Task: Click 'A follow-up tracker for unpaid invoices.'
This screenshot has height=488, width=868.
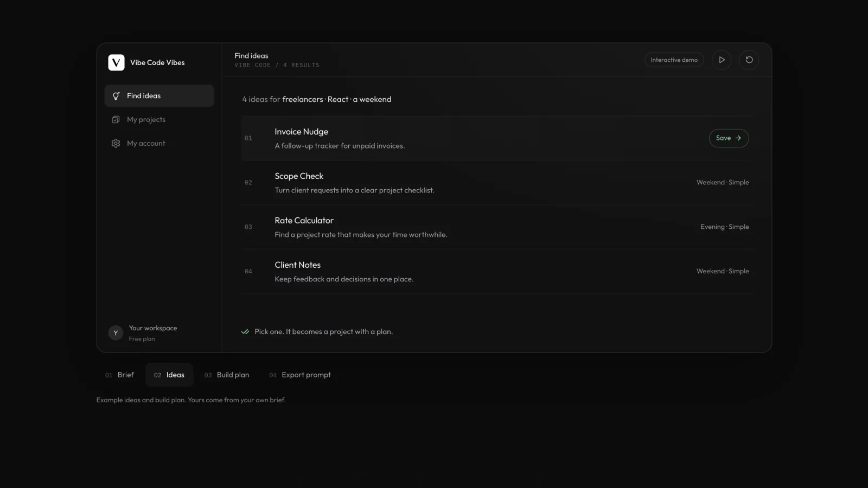Action: pyautogui.click(x=340, y=146)
